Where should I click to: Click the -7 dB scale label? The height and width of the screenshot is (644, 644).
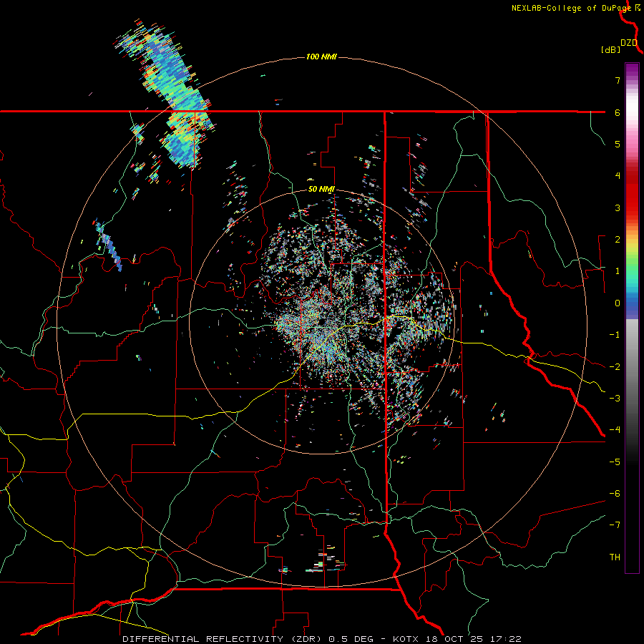(x=615, y=525)
